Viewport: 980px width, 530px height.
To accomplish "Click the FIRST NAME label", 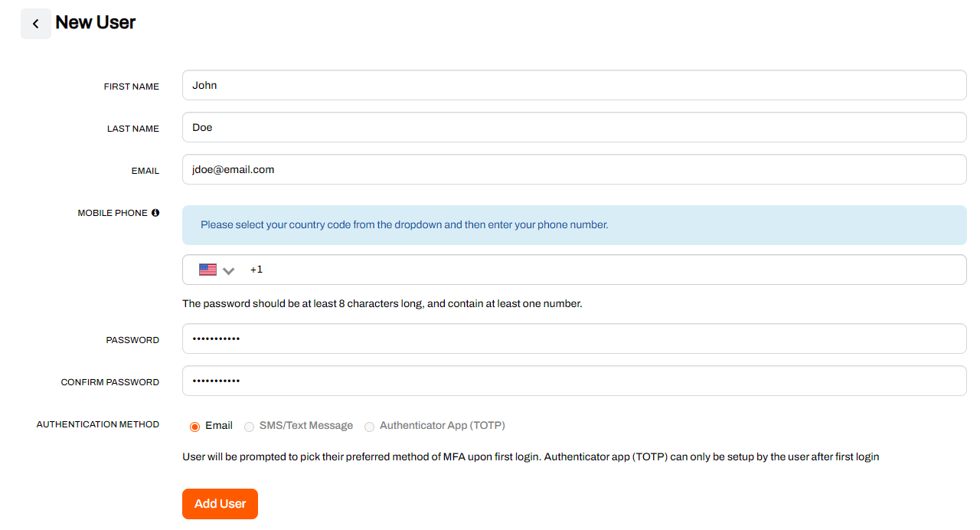I will [x=132, y=87].
